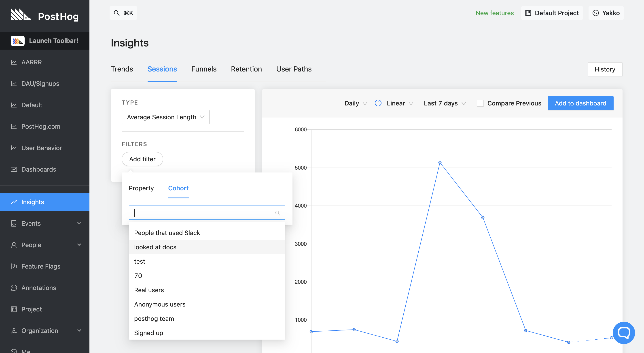Switch to the Funnels tab

[204, 69]
